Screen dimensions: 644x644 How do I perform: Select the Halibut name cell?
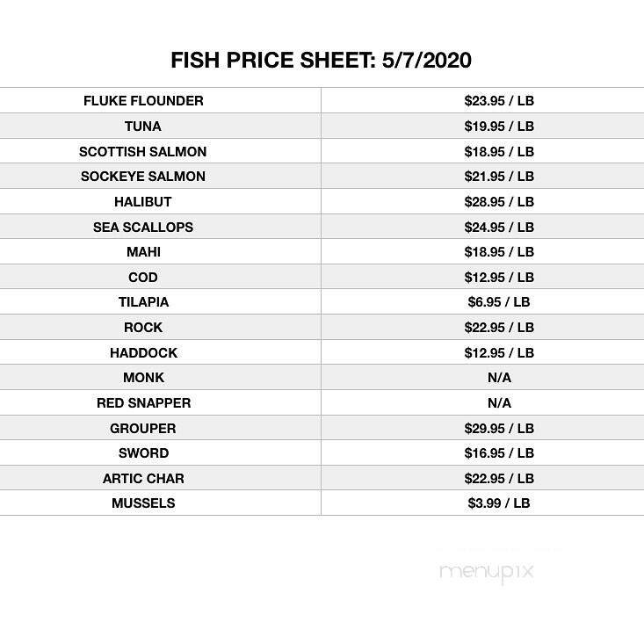point(143,202)
